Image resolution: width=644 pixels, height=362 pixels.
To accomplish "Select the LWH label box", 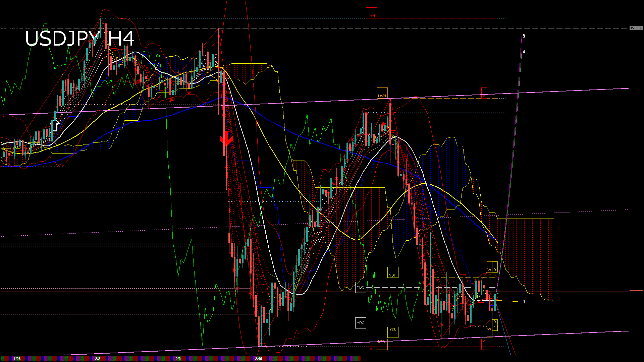I will click(382, 93).
